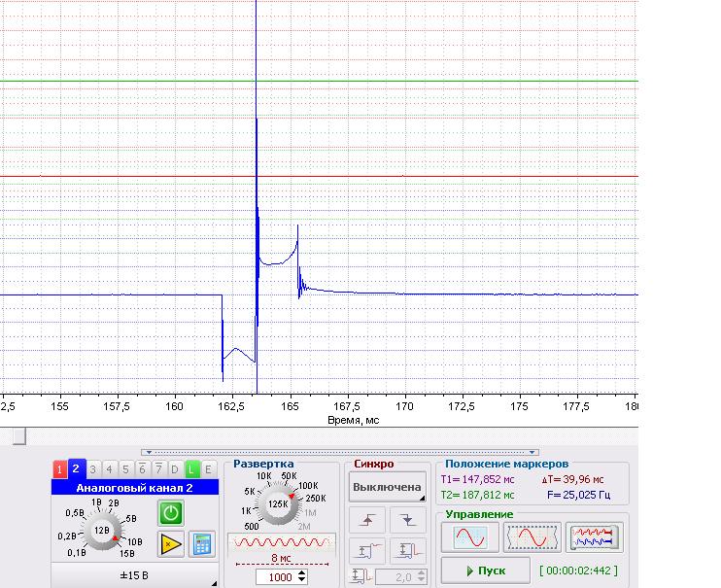Viewport: 721px width, 588px height.
Task: Switch to channel tab 7
Action: pos(158,469)
